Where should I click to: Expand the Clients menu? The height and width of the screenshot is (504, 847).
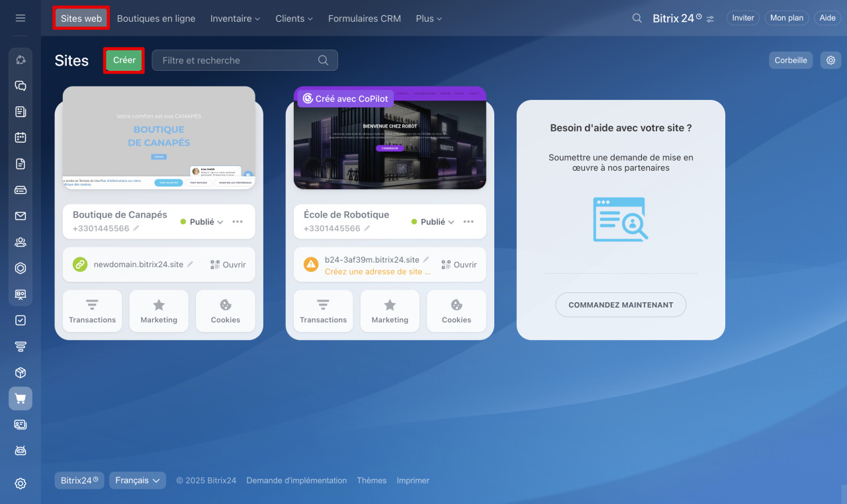click(x=294, y=19)
